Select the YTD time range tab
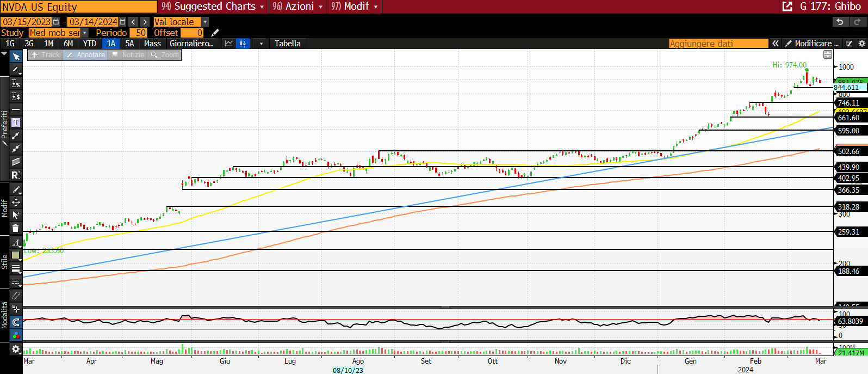Image resolution: width=868 pixels, height=374 pixels. (x=90, y=44)
